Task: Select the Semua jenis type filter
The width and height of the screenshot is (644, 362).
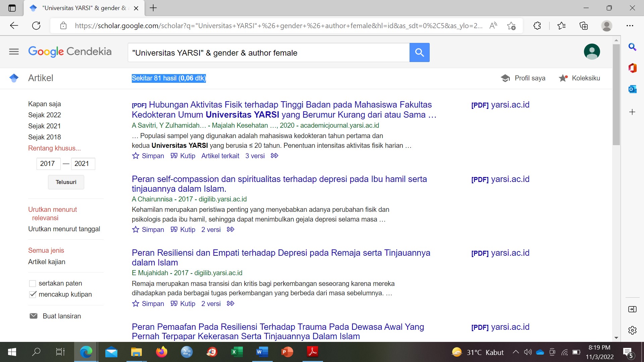Action: (x=46, y=250)
